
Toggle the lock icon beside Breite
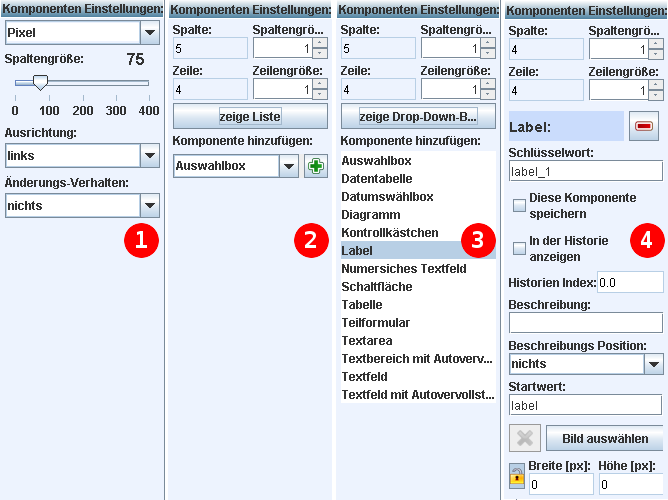[517, 474]
